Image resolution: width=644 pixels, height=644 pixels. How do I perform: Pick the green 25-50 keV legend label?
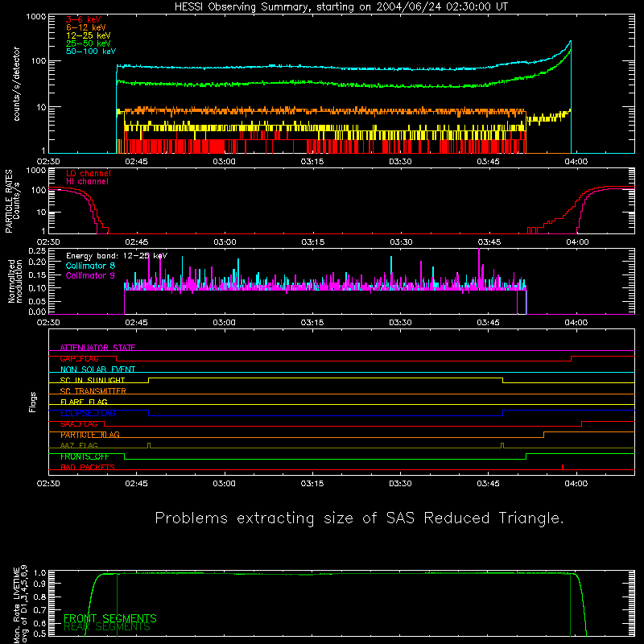88,43
